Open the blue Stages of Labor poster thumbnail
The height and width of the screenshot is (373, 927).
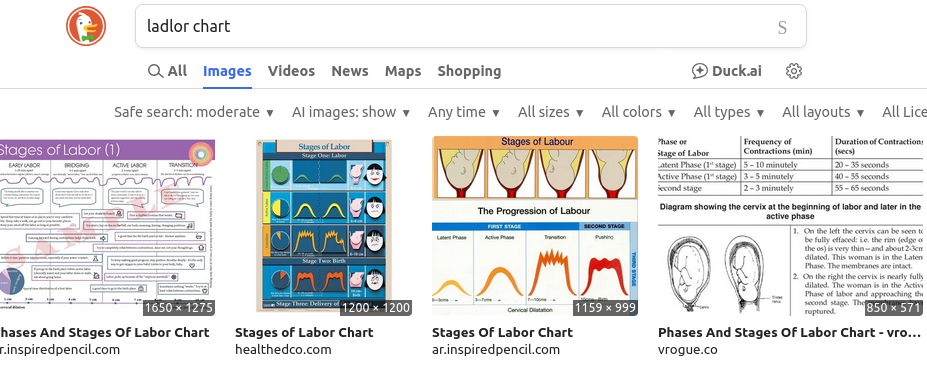(323, 226)
